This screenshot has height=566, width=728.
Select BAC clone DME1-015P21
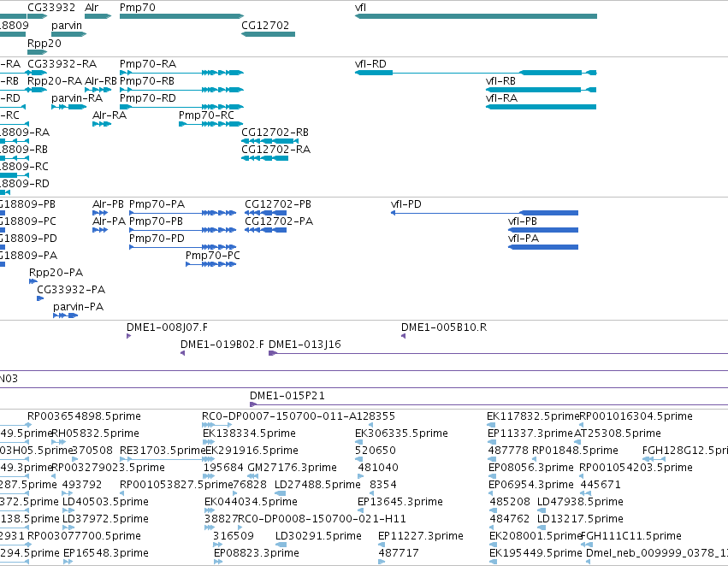488,404
